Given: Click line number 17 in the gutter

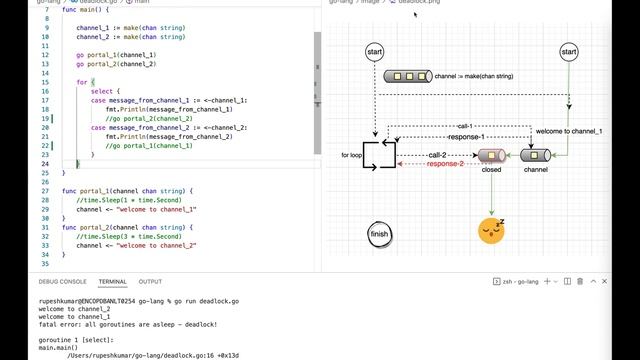Looking at the screenshot, I should (x=45, y=100).
